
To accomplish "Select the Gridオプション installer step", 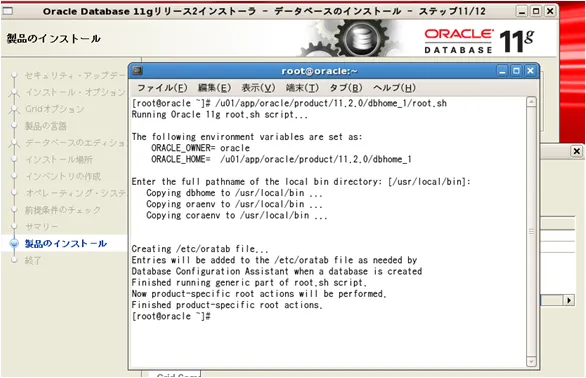I will [x=55, y=109].
